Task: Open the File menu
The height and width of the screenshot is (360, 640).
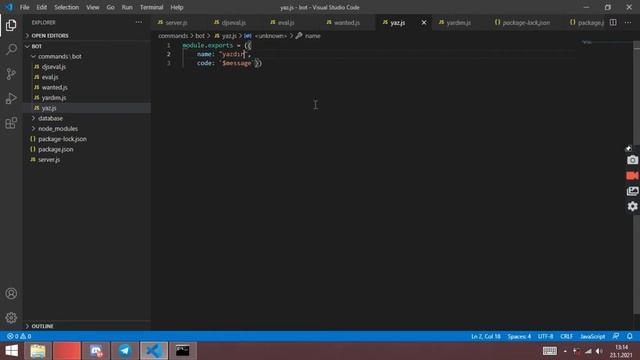Action: 24,7
